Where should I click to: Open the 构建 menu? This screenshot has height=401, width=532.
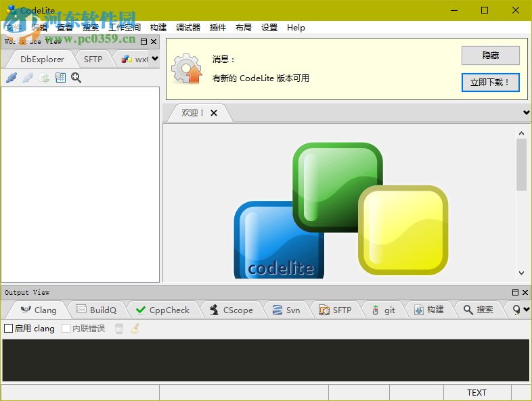158,28
